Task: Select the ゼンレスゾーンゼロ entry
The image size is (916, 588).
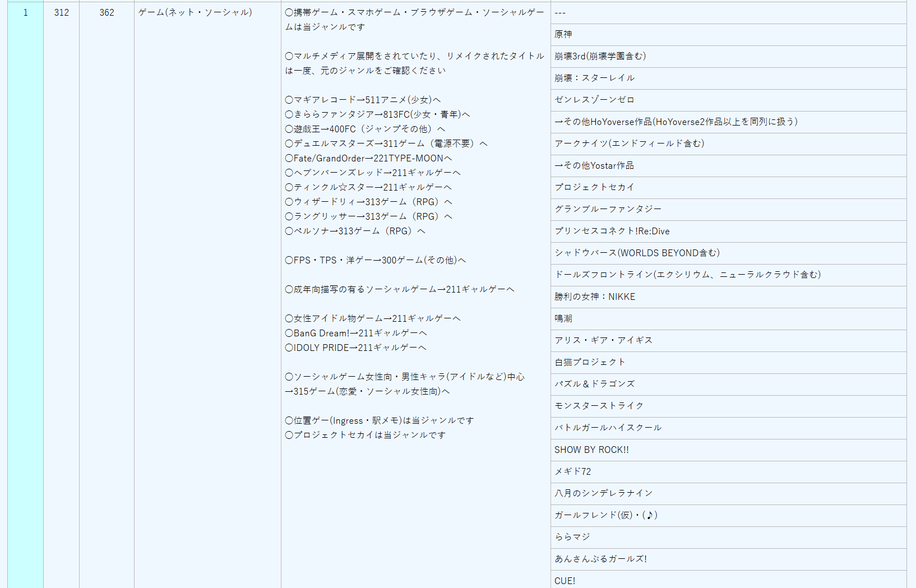Action: coord(728,100)
